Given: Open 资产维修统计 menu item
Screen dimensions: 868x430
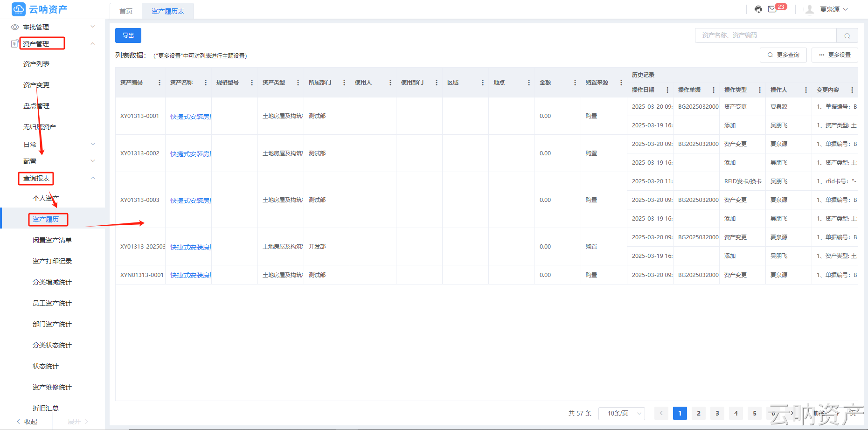Looking at the screenshot, I should (52, 387).
